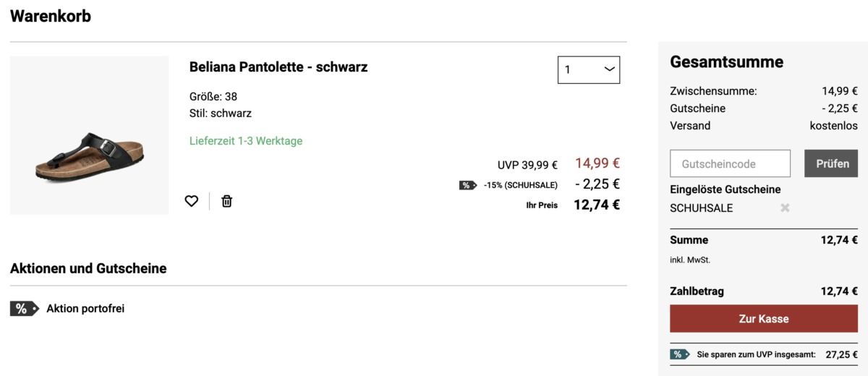The image size is (868, 376).
Task: Proceed with the Zur Kasse button
Action: pyautogui.click(x=763, y=318)
